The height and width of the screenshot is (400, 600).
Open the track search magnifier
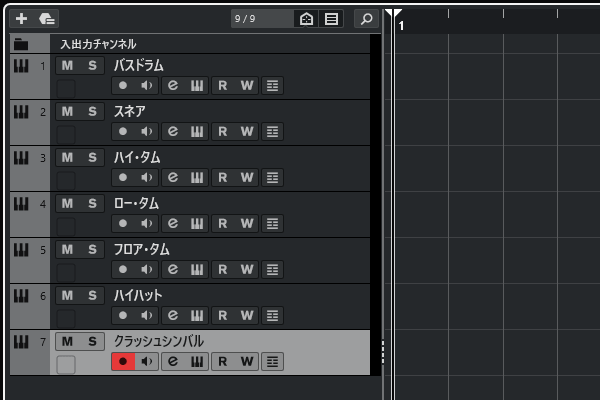coord(366,18)
